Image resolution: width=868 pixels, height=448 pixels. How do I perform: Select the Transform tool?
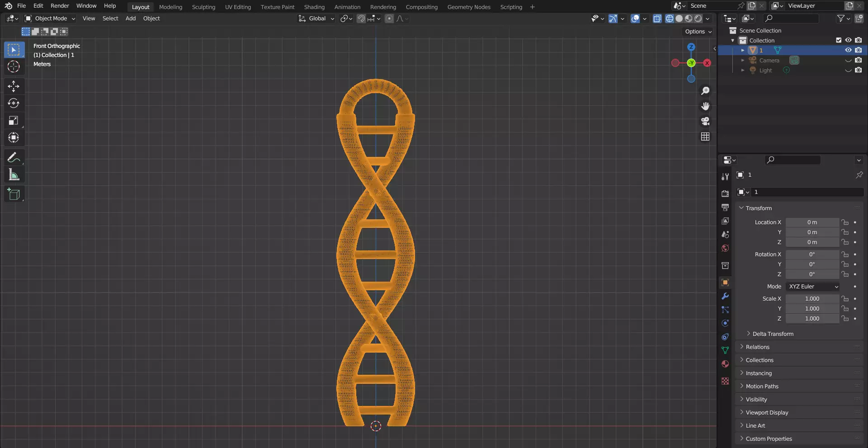tap(14, 137)
